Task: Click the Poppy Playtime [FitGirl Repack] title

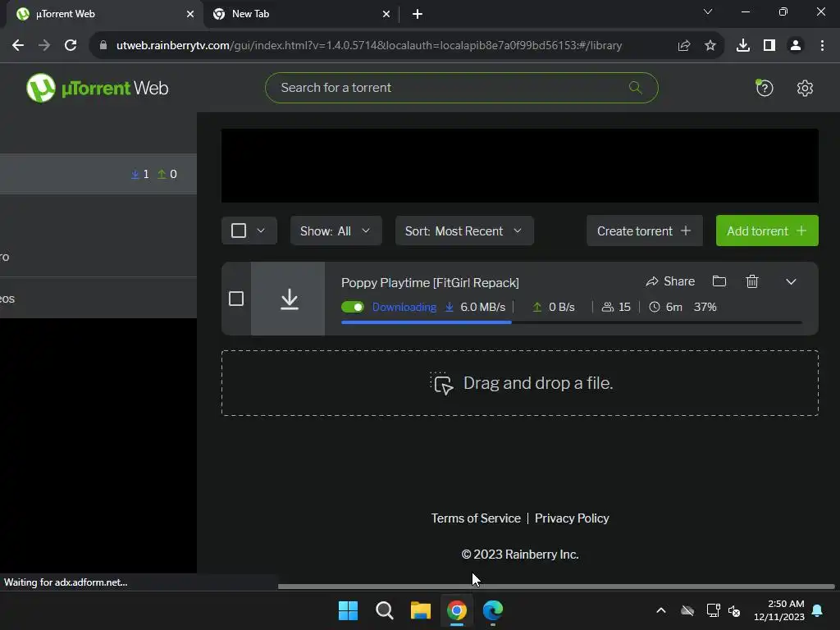Action: pyautogui.click(x=430, y=282)
